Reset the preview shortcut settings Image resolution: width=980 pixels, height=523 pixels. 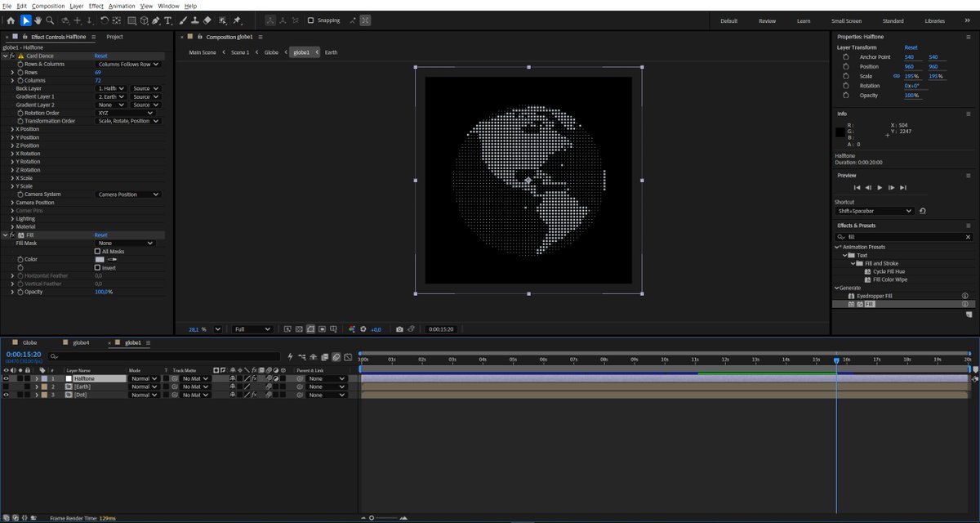(922, 211)
